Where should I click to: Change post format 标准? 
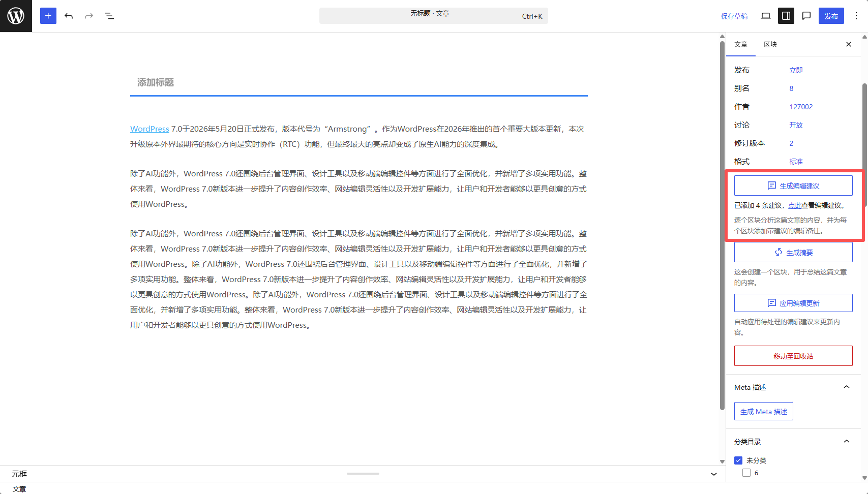(x=796, y=162)
